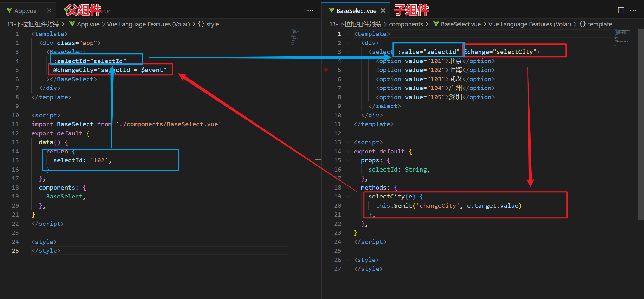Open right editor group's more actions menu
The height and width of the screenshot is (299, 644).
click(x=633, y=10)
